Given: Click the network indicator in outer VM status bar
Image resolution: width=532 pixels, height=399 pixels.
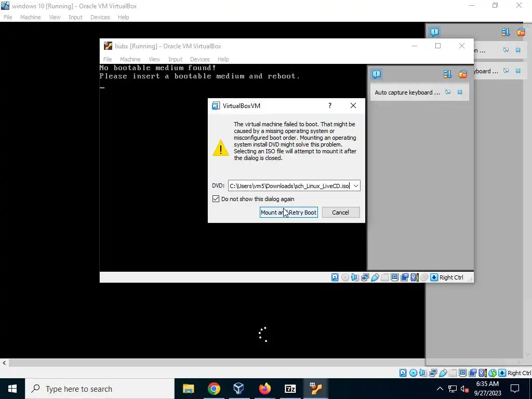Looking at the screenshot, I should coord(433,373).
